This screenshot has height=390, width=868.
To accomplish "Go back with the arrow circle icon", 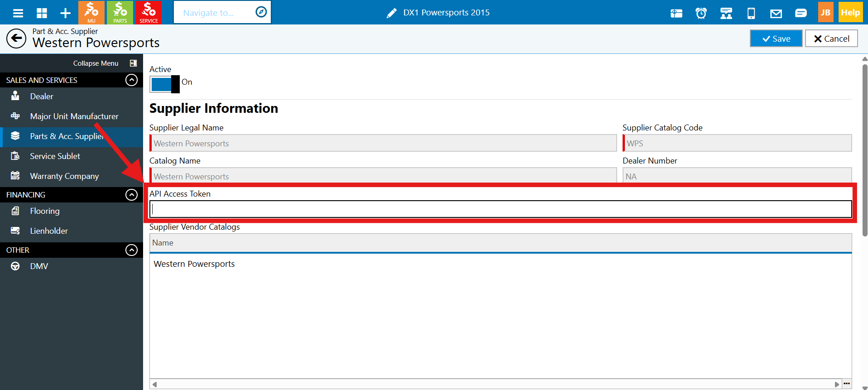I will [x=16, y=39].
